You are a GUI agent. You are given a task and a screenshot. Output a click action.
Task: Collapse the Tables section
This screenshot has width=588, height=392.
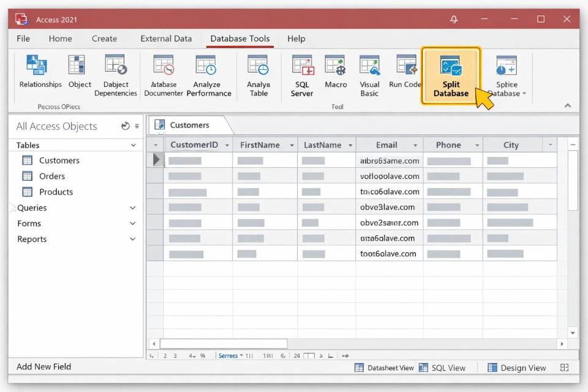132,145
